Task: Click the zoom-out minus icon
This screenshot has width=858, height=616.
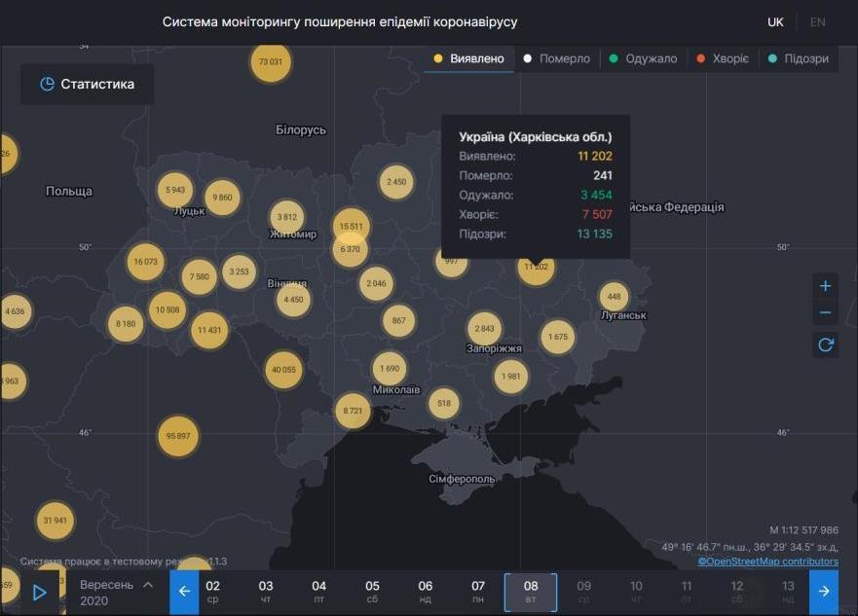Action: (825, 309)
